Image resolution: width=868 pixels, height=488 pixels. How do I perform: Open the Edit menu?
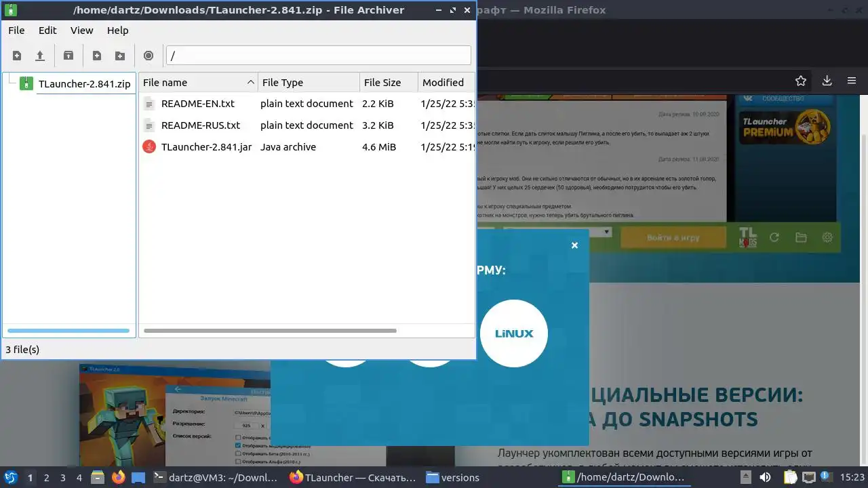tap(47, 30)
